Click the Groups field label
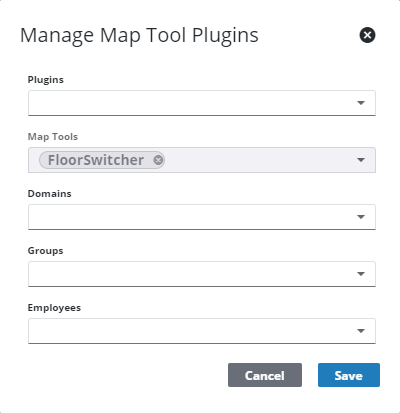This screenshot has width=400, height=413. 45,251
